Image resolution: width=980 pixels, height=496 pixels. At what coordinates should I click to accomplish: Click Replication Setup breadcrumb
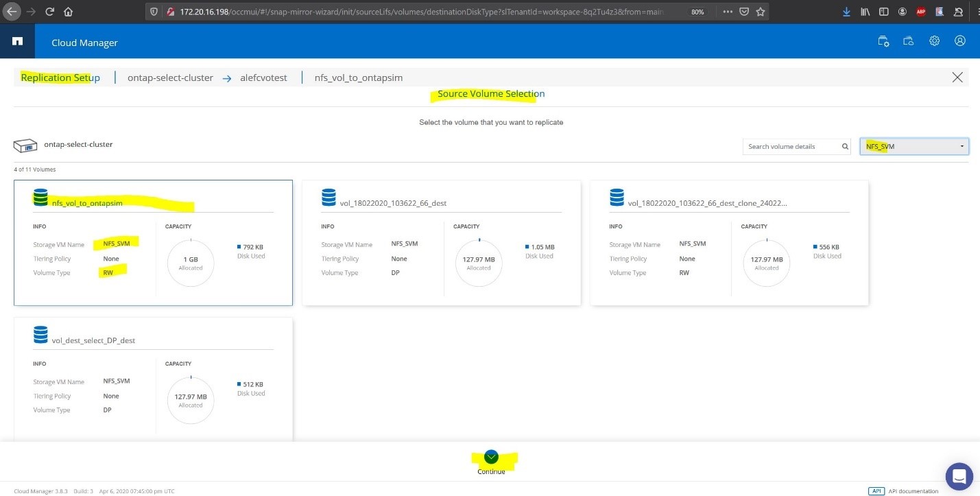[x=60, y=78]
